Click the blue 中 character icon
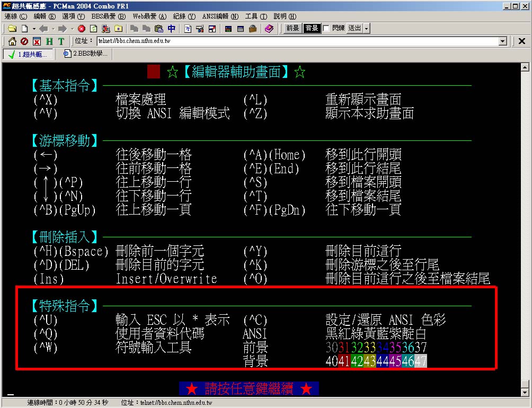 coord(172,29)
